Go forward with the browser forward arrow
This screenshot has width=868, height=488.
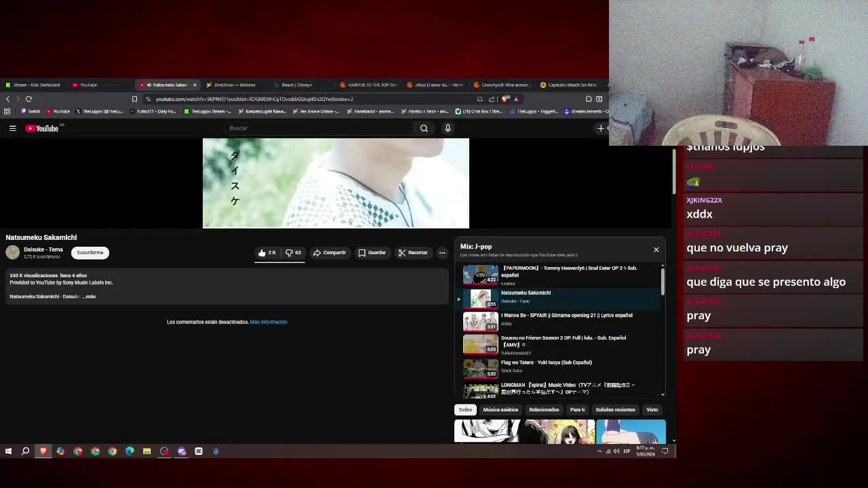pos(18,99)
